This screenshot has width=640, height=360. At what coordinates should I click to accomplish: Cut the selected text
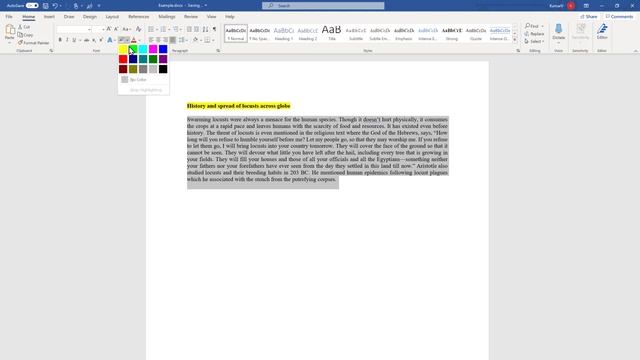[24, 27]
